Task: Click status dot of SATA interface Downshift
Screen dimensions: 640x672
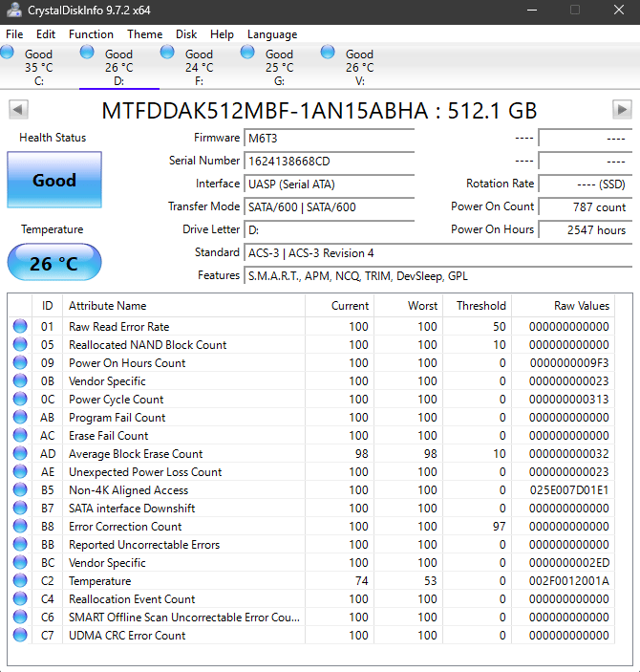Action: click(20, 508)
